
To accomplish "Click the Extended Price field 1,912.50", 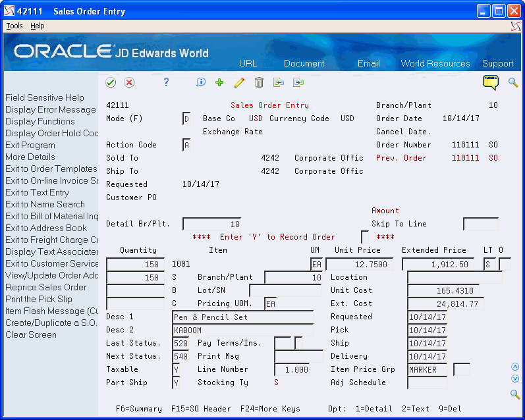I will coord(438,264).
